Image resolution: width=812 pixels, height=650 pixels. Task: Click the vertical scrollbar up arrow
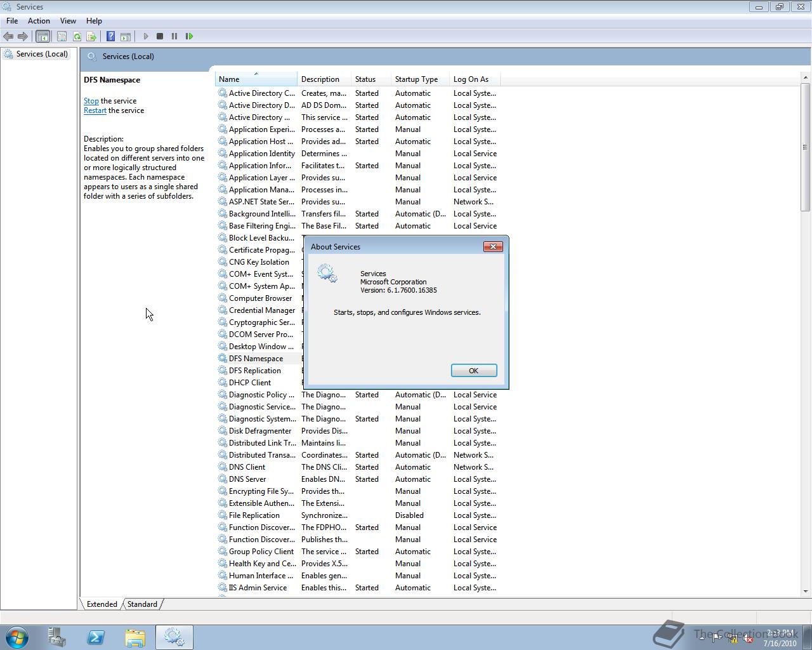[x=806, y=77]
